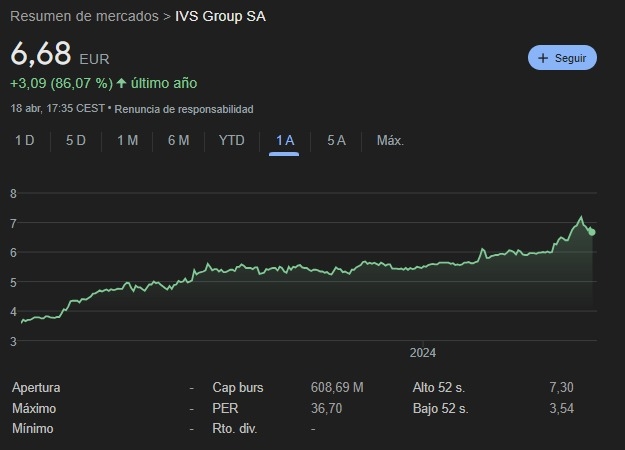Click the green up arrow before último año
Screen dimensions: 625x450
[x=121, y=83]
